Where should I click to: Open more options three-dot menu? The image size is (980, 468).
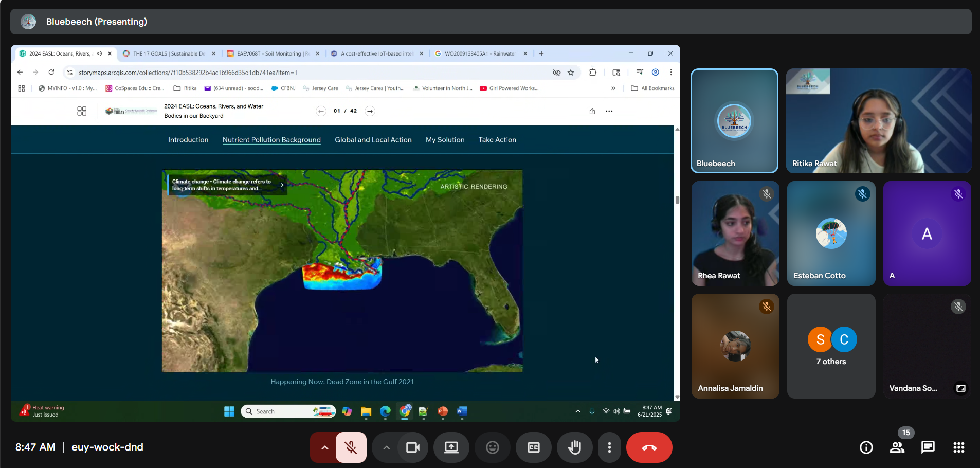[x=609, y=447]
